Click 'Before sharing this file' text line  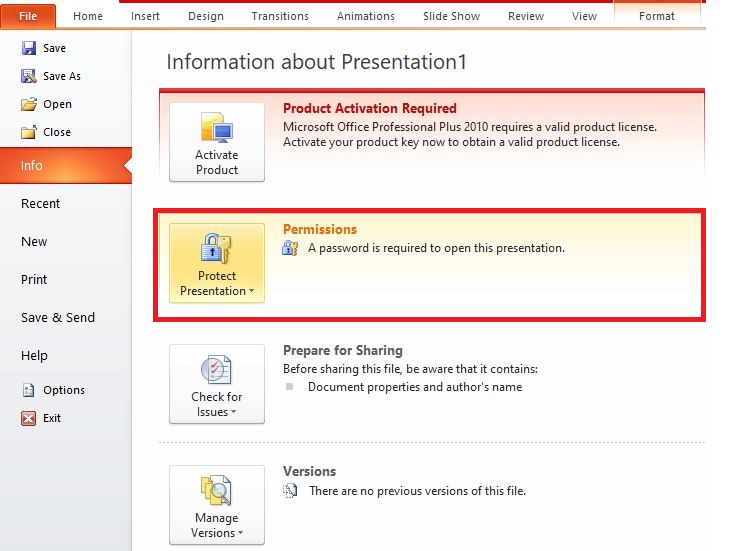point(410,369)
